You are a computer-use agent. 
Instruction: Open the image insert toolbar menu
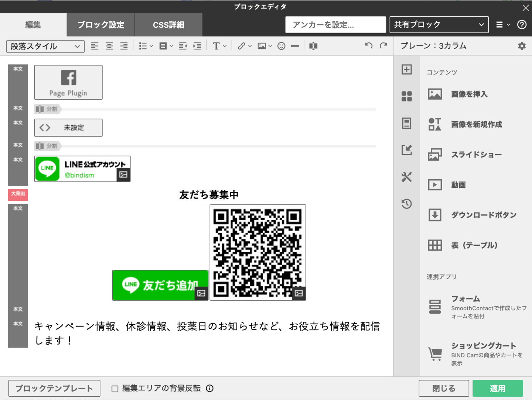(265, 46)
